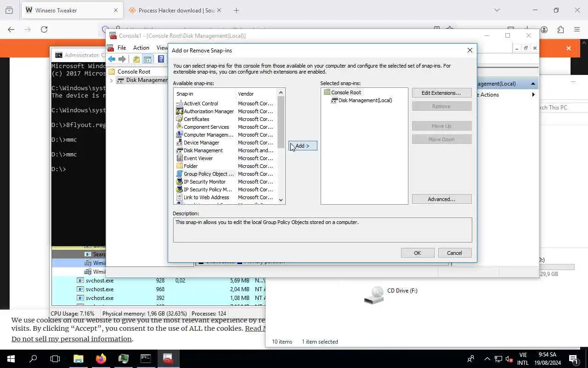Select svchost.exe row with PID 968

[158, 289]
